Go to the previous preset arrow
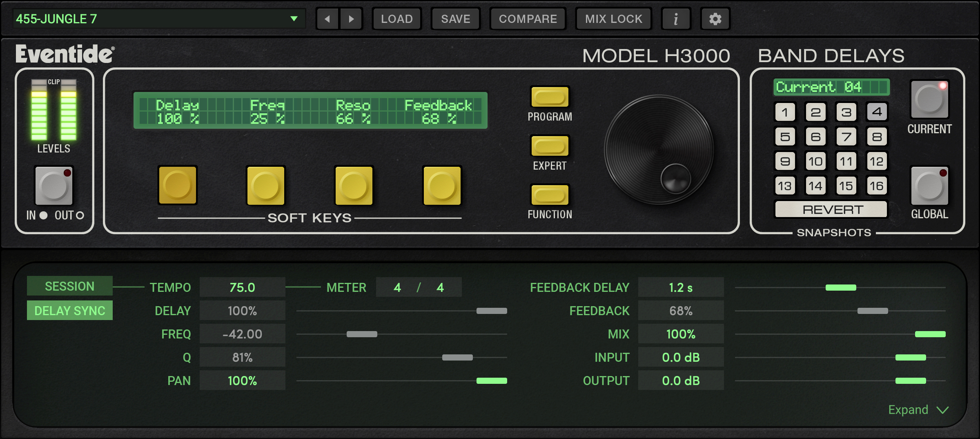 click(x=327, y=19)
